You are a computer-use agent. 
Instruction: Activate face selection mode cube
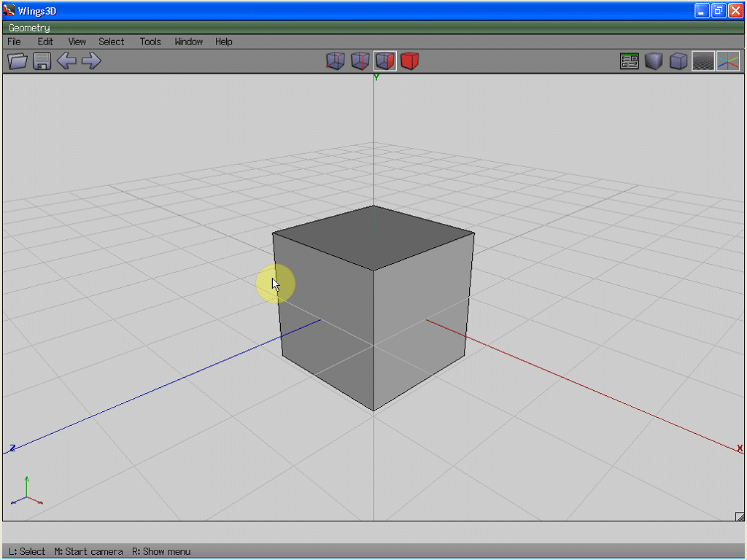coord(385,61)
